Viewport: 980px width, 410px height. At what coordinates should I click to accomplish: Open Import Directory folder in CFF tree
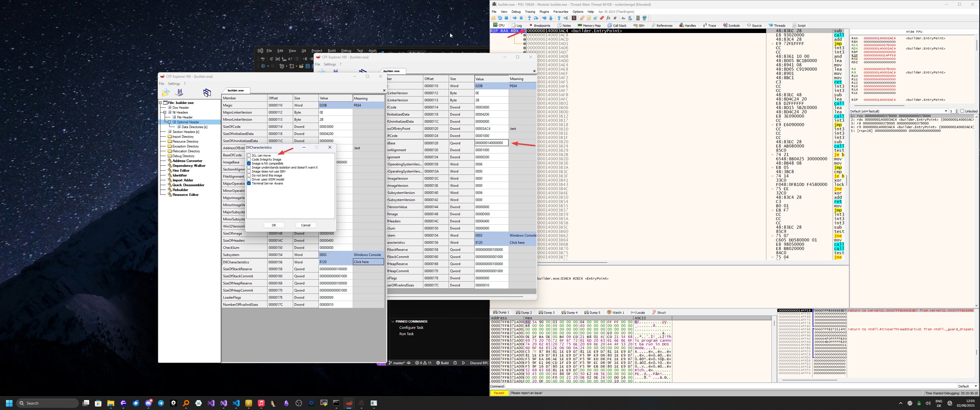tap(183, 137)
